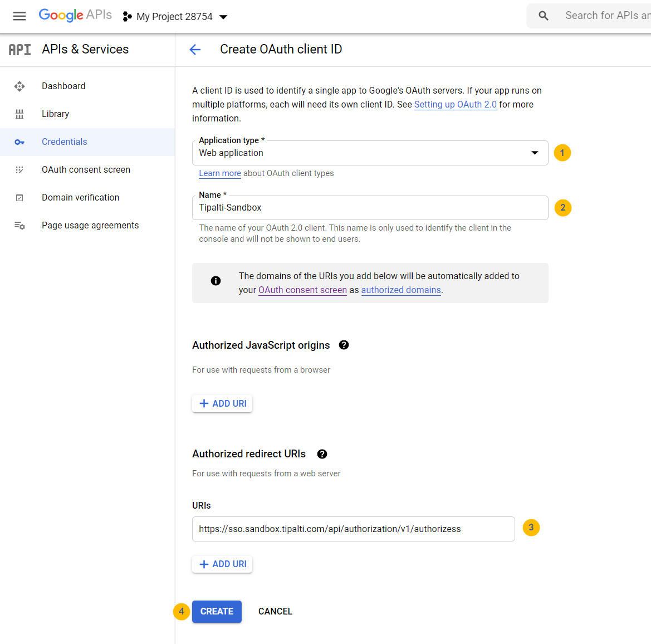Open OAuth consent screen in sidebar
Viewport: 651px width, 644px height.
click(86, 169)
